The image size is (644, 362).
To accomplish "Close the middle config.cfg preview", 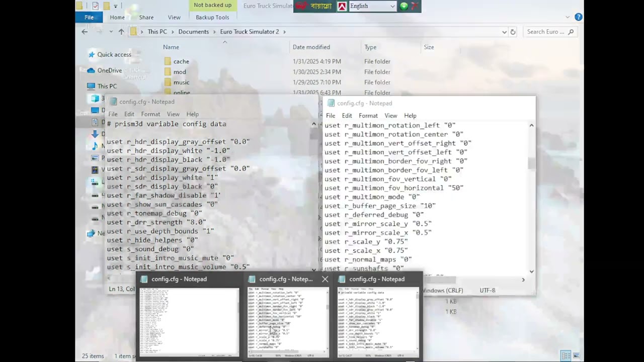I will (x=325, y=279).
